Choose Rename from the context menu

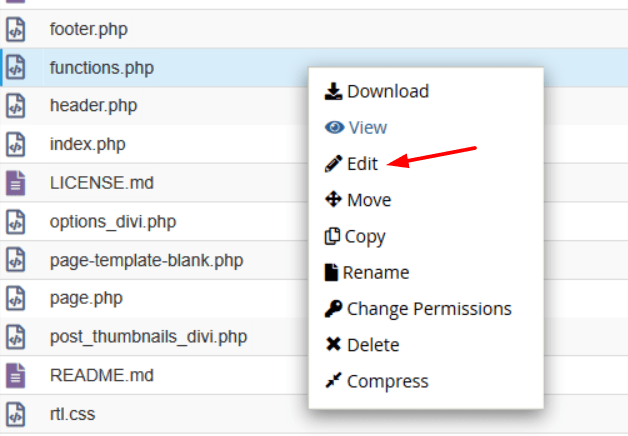tap(376, 273)
